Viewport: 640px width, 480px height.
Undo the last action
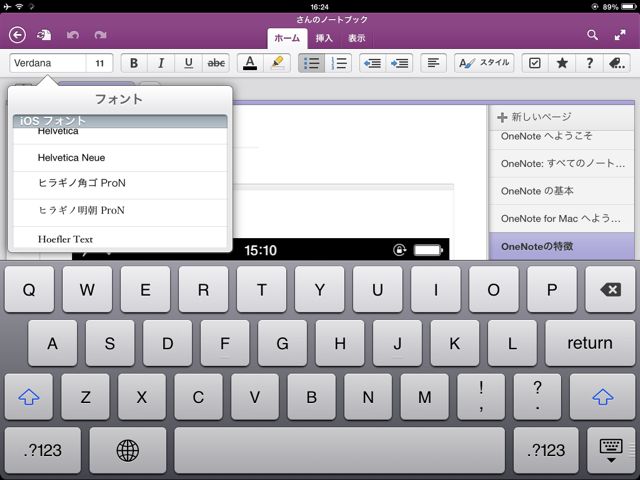click(73, 35)
